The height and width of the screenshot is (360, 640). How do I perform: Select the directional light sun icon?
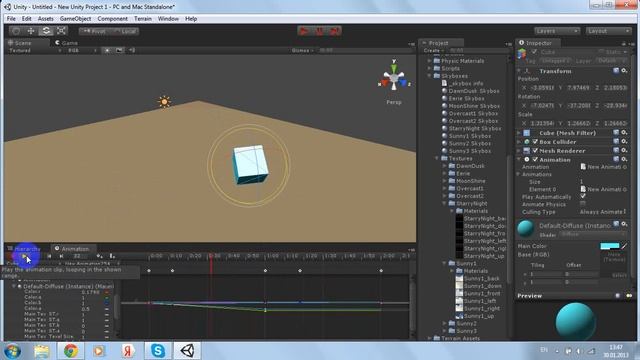click(x=164, y=102)
